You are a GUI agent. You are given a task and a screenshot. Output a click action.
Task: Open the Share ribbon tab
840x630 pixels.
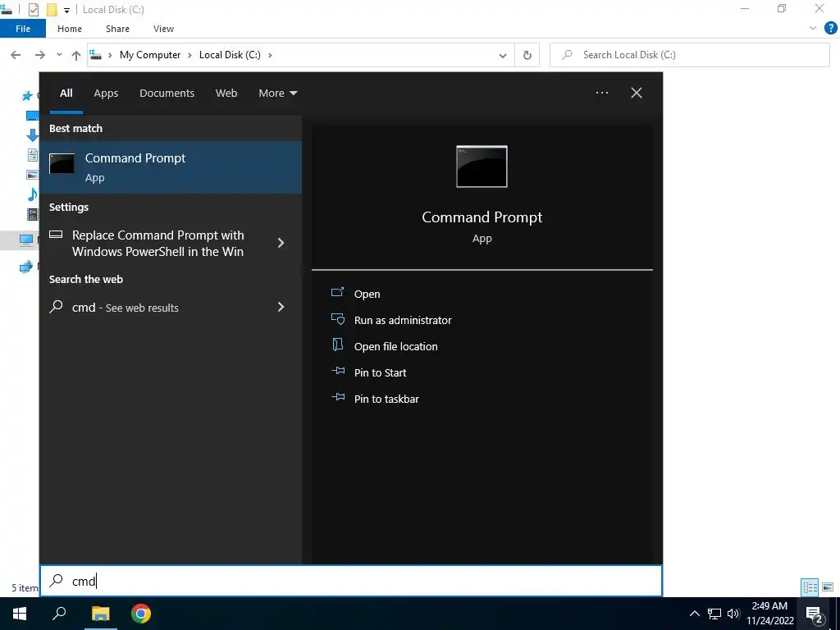coord(117,29)
